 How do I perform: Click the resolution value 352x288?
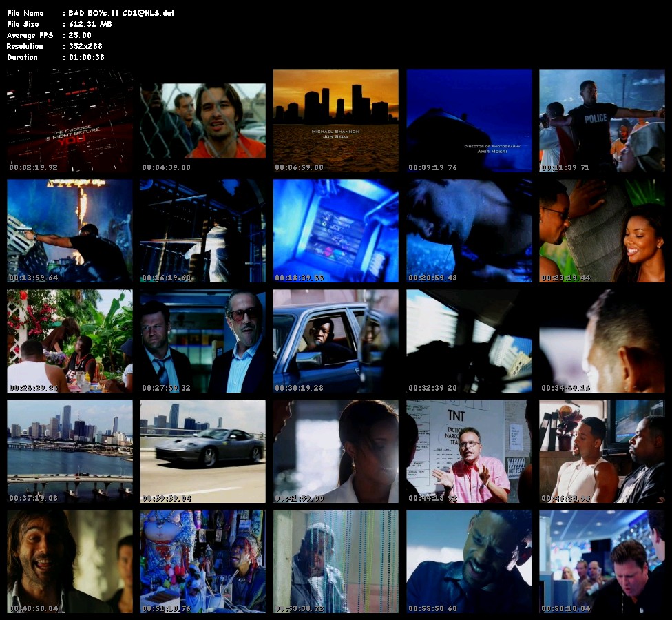click(x=85, y=46)
